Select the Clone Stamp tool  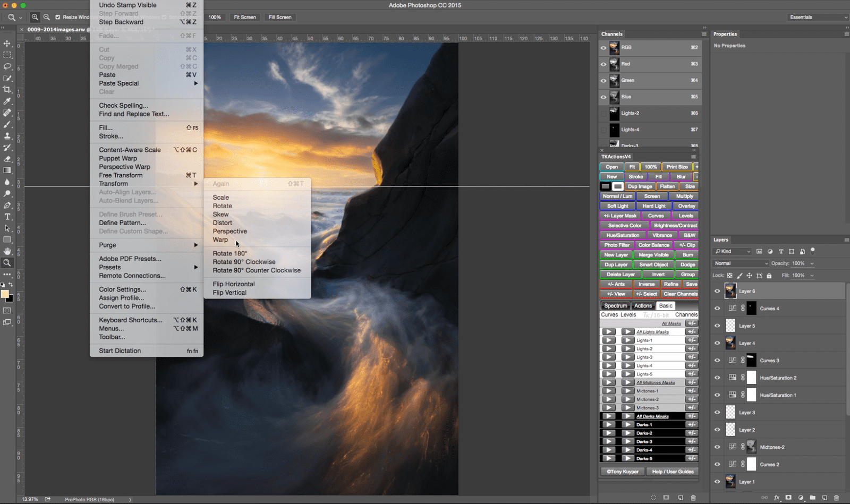7,136
